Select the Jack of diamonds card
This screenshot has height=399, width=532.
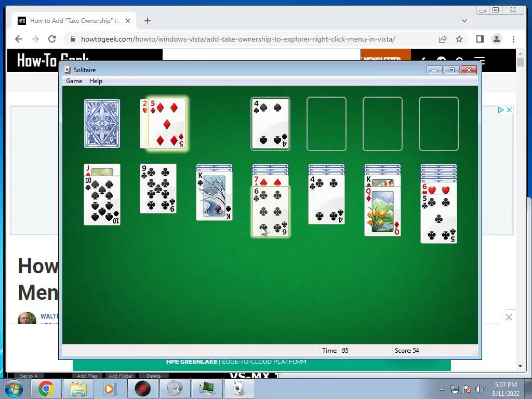click(102, 170)
